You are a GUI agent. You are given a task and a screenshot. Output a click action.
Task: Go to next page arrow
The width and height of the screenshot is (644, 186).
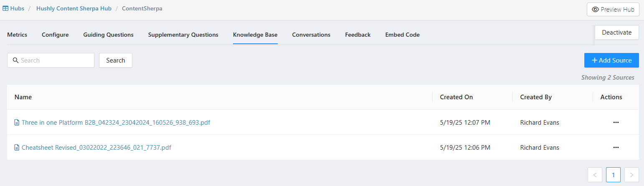point(631,175)
